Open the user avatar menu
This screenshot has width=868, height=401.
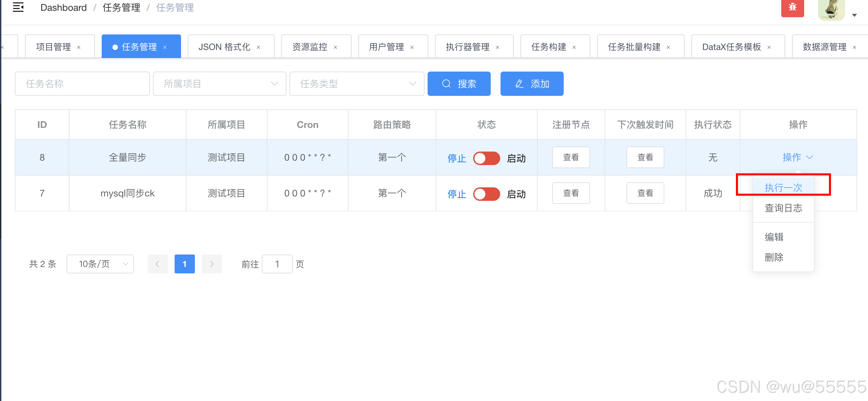(x=831, y=9)
